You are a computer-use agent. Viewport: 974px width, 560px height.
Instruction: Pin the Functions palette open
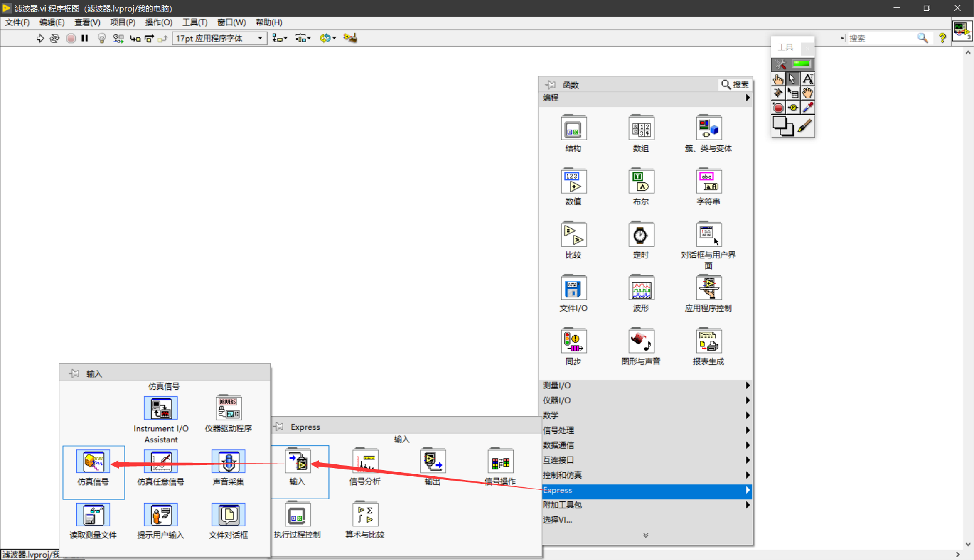[550, 84]
